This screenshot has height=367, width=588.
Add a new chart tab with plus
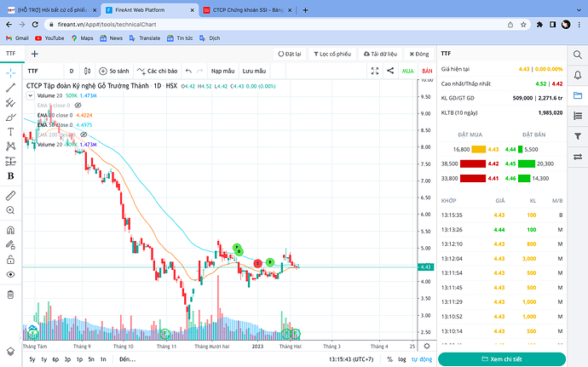(34, 54)
